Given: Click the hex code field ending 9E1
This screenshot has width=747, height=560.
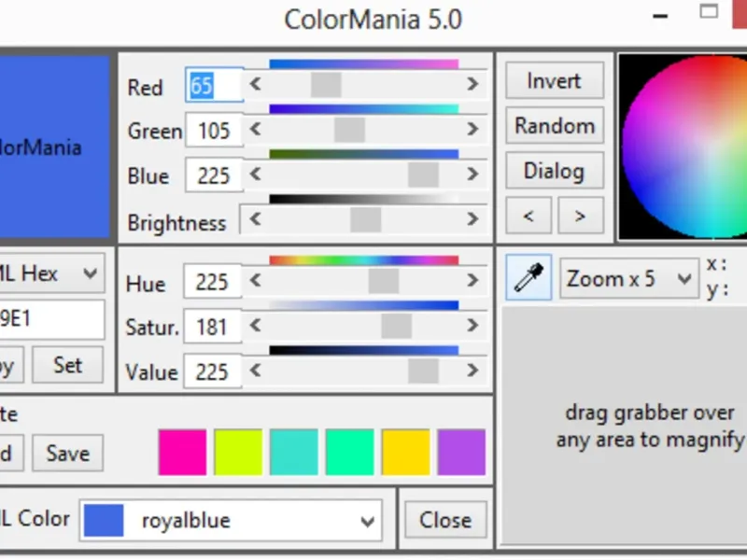Looking at the screenshot, I should tap(51, 319).
